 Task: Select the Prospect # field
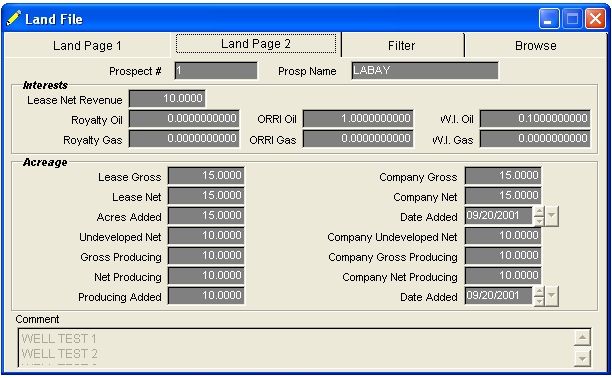click(x=216, y=71)
